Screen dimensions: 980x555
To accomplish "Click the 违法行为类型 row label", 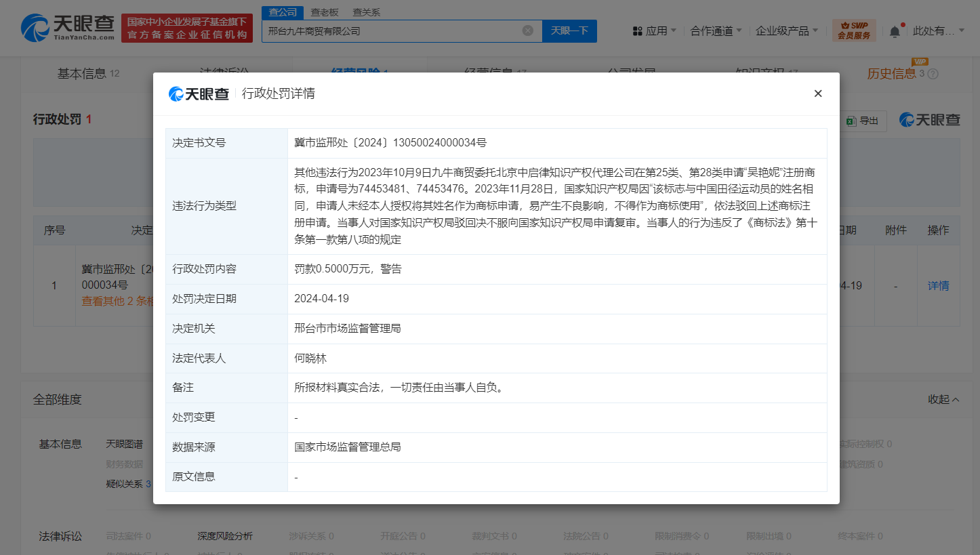I will tap(205, 206).
